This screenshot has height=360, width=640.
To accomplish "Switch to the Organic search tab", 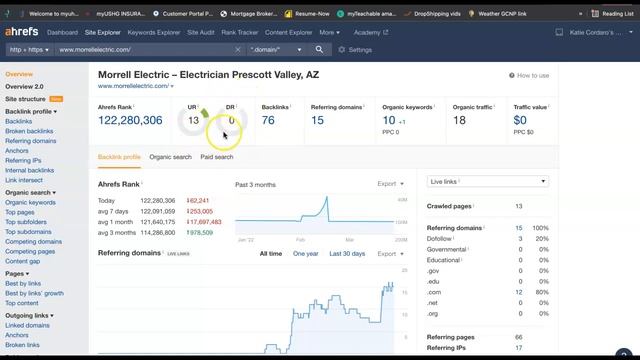I will coord(170,157).
